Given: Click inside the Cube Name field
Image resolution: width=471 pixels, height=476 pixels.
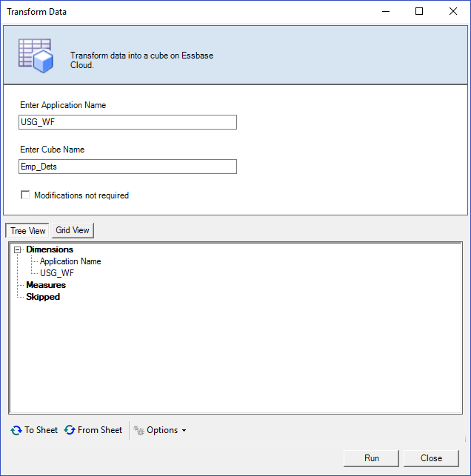Looking at the screenshot, I should tap(128, 167).
